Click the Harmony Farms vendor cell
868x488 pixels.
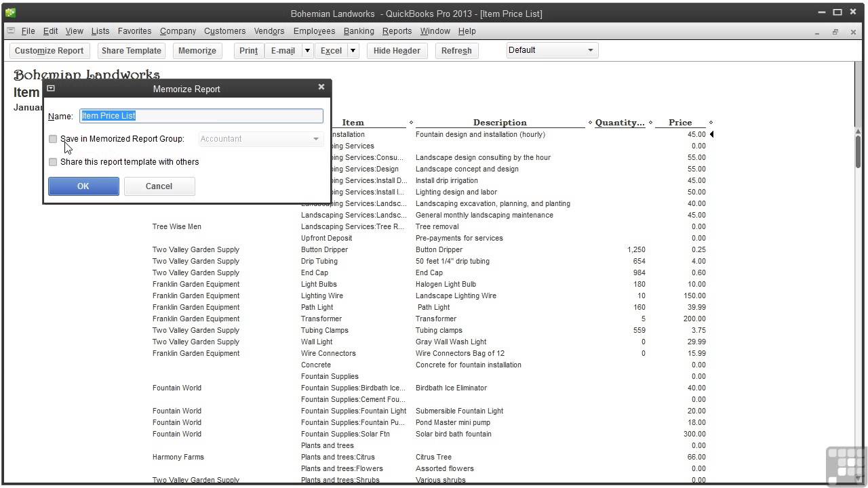[x=178, y=457]
